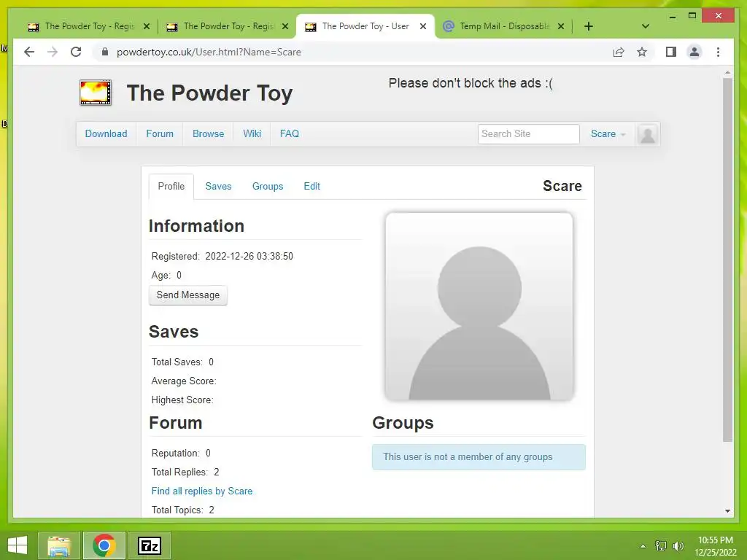Expand the Scare user dropdown menu

click(x=608, y=134)
